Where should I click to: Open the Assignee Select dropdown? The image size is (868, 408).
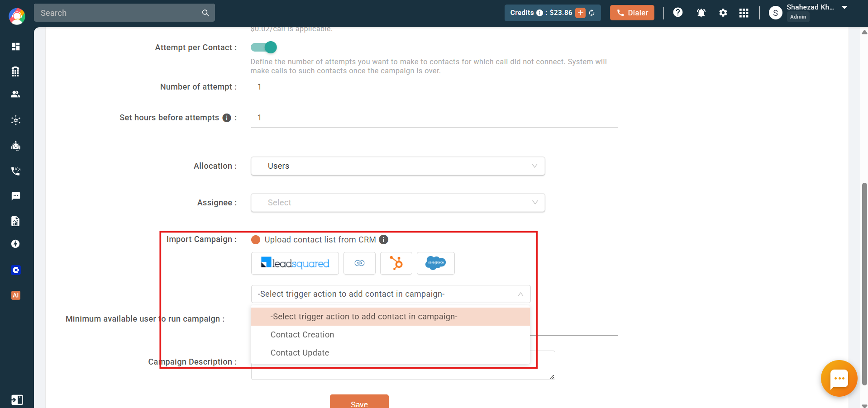click(x=398, y=203)
